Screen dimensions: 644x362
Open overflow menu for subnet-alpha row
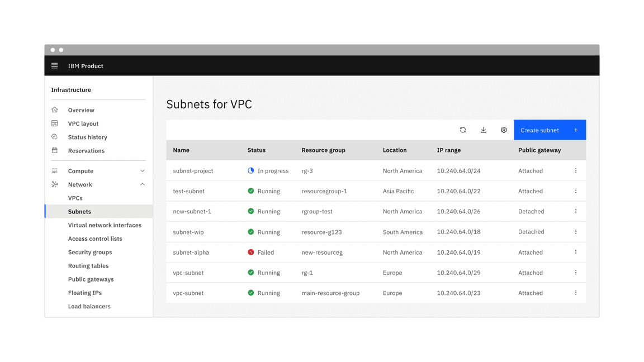coord(576,253)
